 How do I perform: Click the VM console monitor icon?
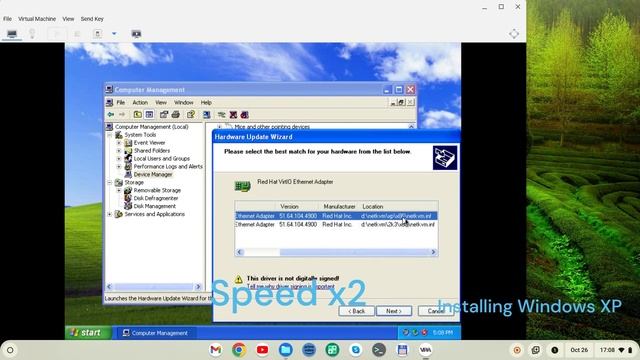point(12,34)
